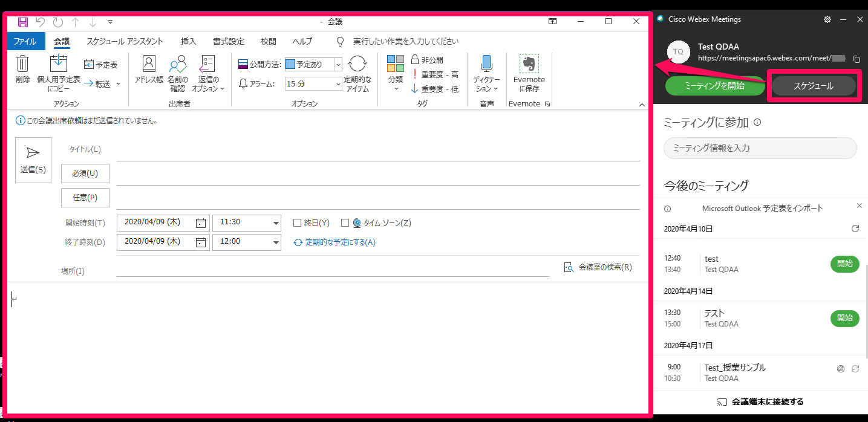Open 予定表 calendar view
The image size is (868, 422).
[100, 65]
